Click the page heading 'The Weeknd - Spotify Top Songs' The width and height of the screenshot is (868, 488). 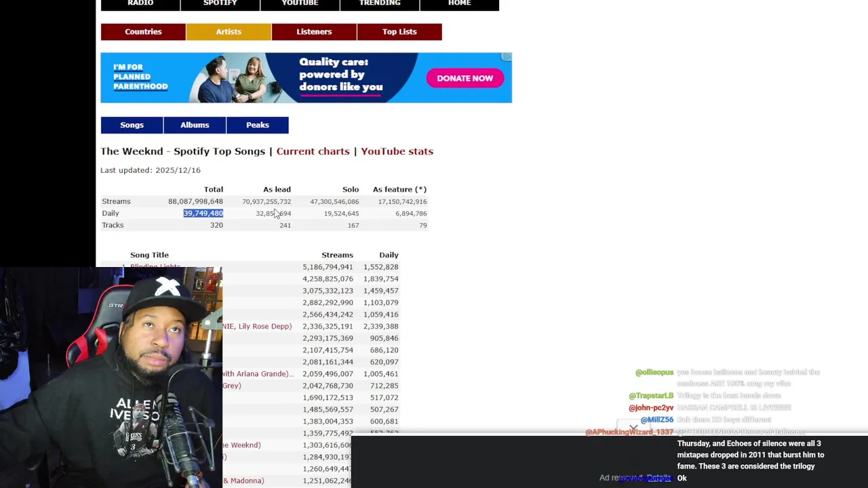click(x=182, y=151)
